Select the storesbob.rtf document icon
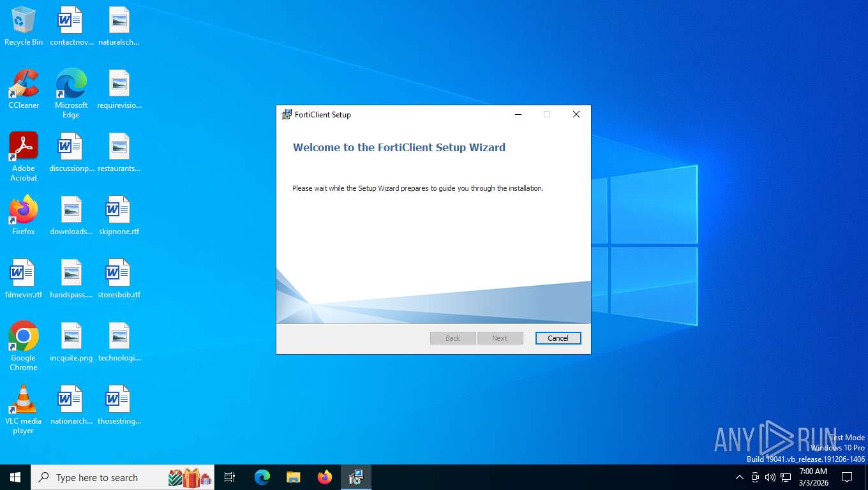Screen dimensions: 868x490 point(119,279)
